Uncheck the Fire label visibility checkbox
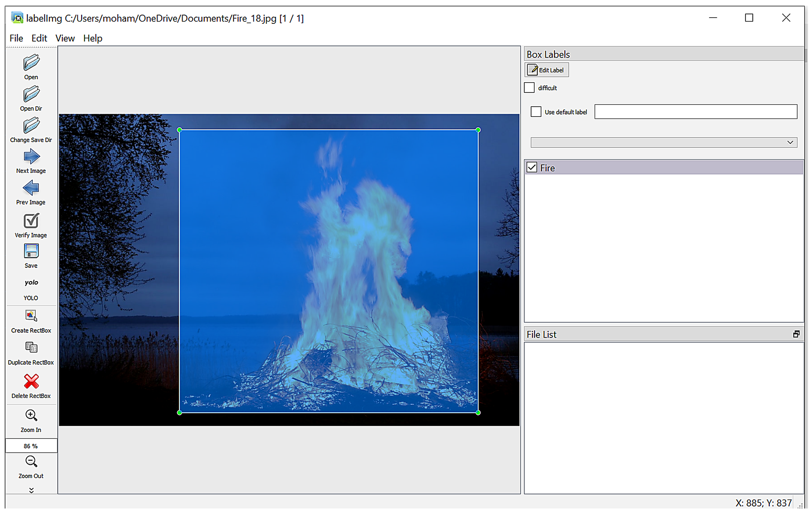 tap(532, 167)
